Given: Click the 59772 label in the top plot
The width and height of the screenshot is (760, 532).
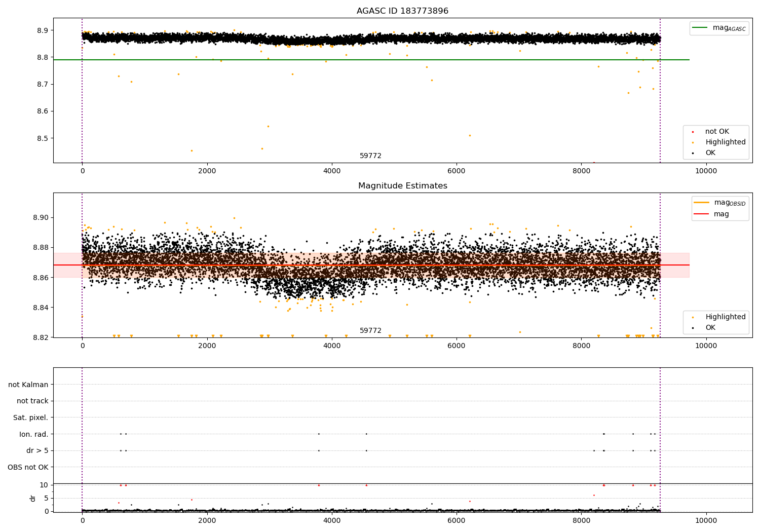Looking at the screenshot, I should [370, 156].
